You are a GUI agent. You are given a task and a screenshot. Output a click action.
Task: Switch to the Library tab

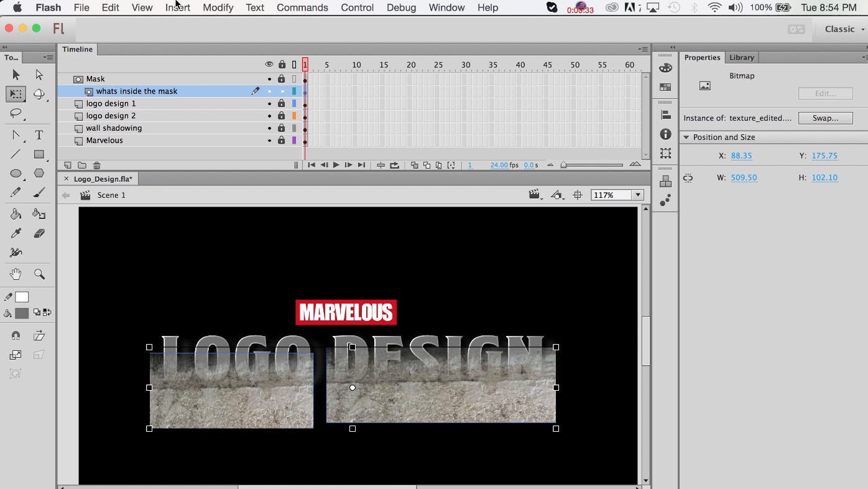741,57
